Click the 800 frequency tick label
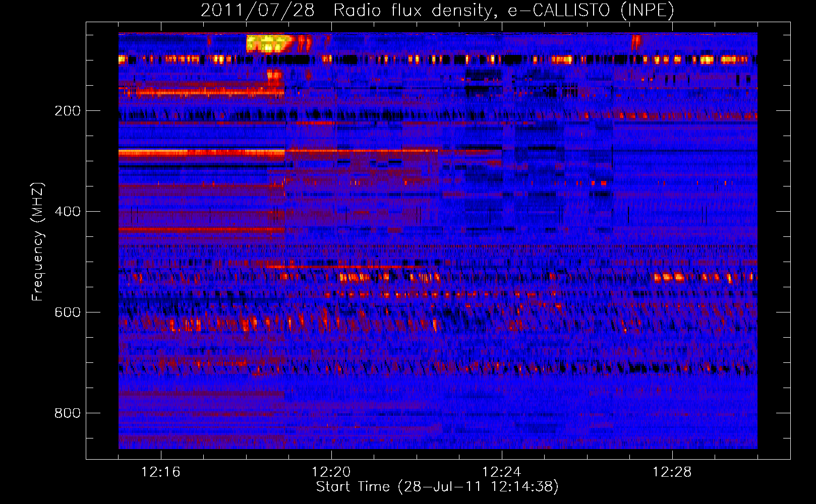Image resolution: width=816 pixels, height=504 pixels. tap(68, 413)
